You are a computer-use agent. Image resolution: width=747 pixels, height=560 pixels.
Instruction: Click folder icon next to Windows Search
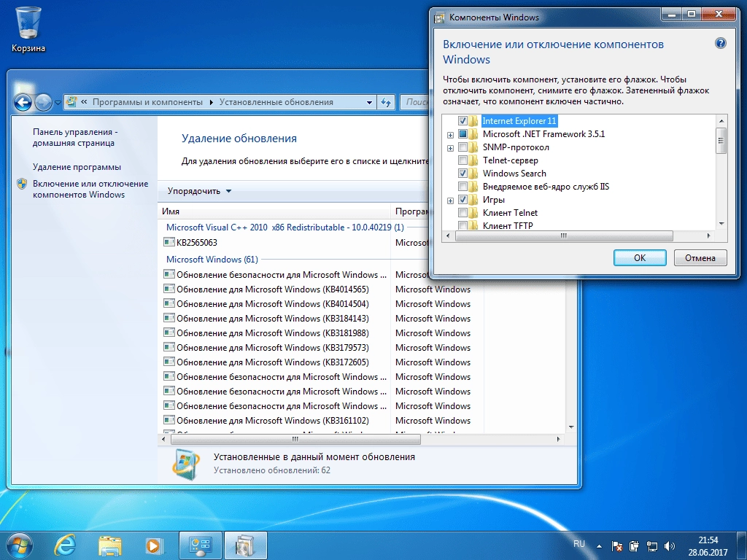[473, 174]
